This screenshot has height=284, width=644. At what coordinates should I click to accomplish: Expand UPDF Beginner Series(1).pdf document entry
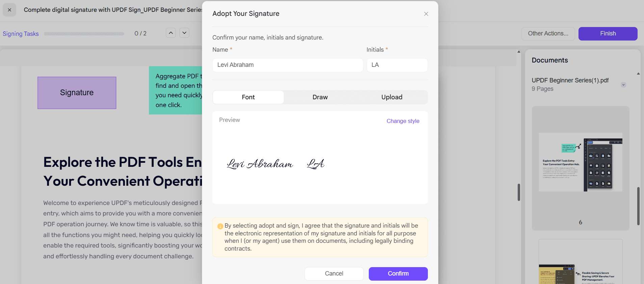[x=623, y=85]
